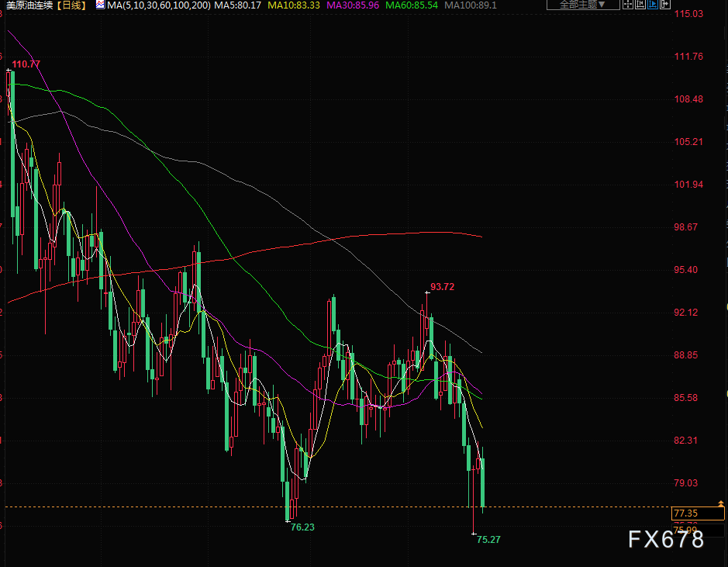Click the MA indicator chart icon
Screen dimensions: 728x567
click(100, 5)
